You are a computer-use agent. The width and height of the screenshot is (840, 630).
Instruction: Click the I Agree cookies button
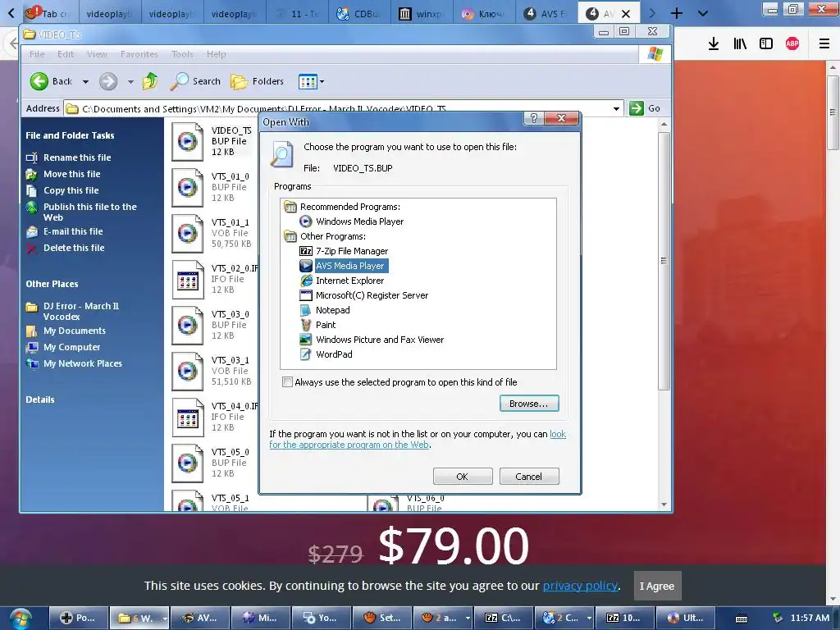click(657, 586)
